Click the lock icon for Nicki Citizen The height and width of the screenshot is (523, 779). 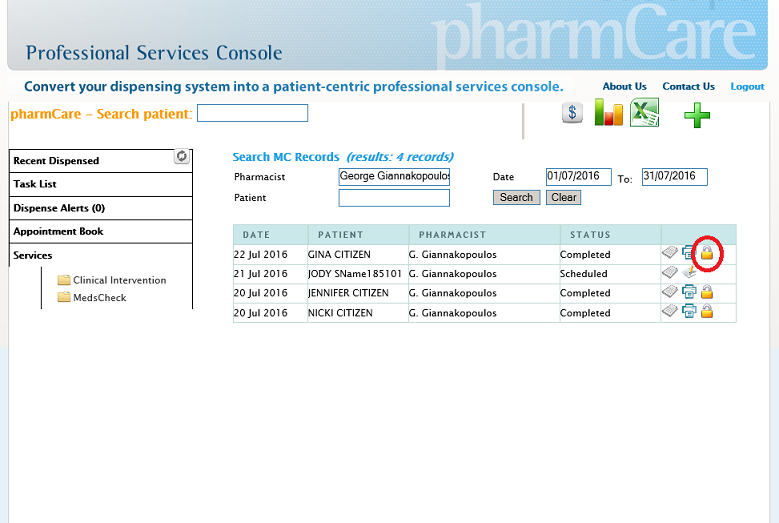pos(707,311)
